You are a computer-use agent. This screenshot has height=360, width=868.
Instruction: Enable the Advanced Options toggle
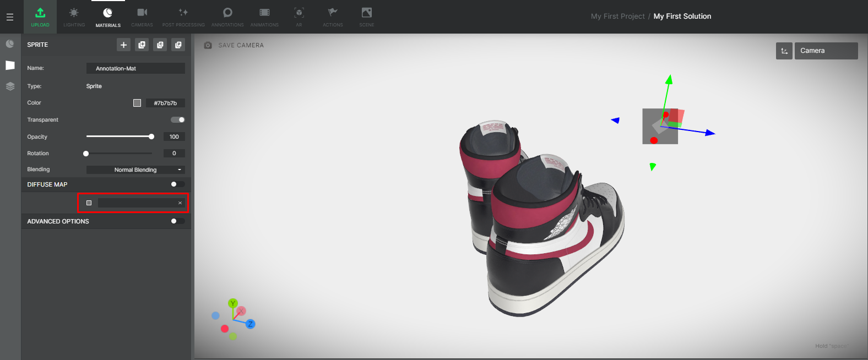[x=178, y=221]
